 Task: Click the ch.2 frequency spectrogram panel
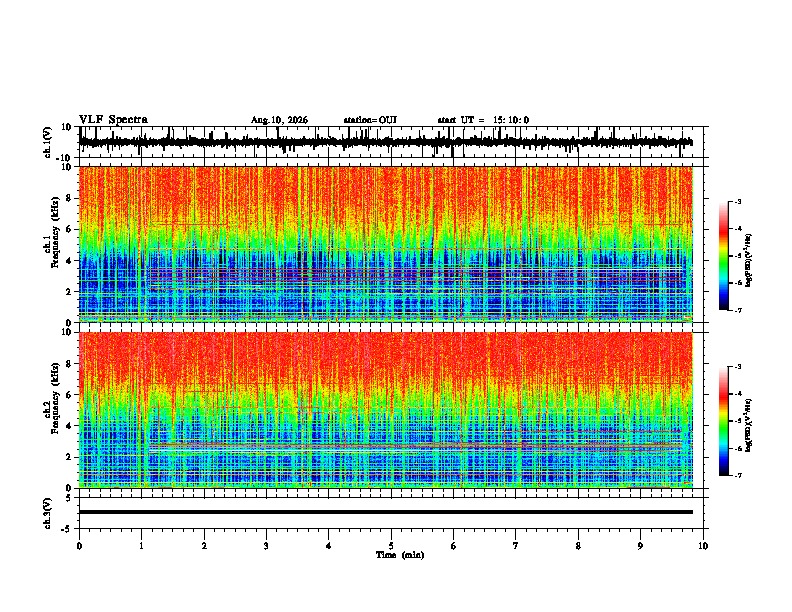(386, 410)
